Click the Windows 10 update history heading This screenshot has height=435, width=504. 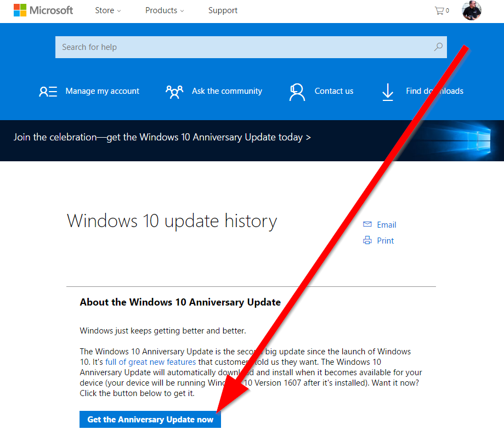coord(172,221)
